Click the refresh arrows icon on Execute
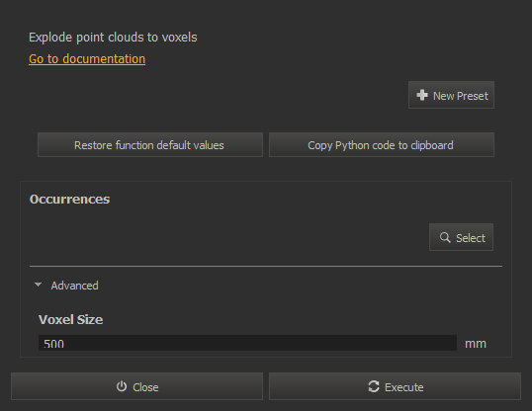532x411 pixels. [x=374, y=386]
